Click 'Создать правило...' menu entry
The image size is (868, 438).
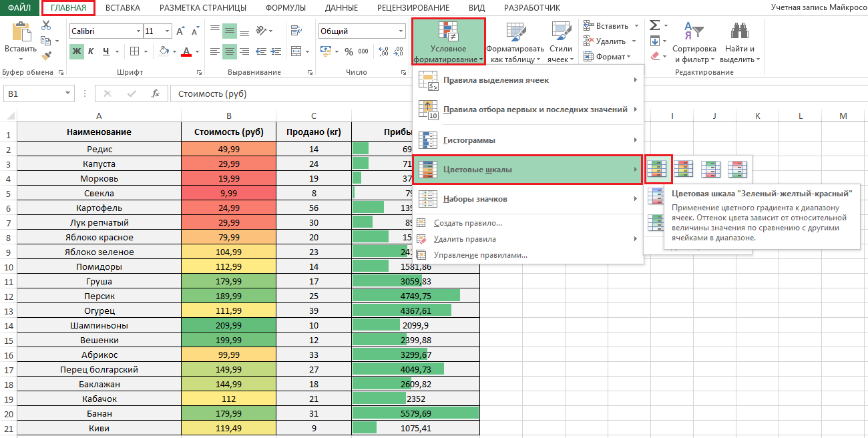point(467,223)
